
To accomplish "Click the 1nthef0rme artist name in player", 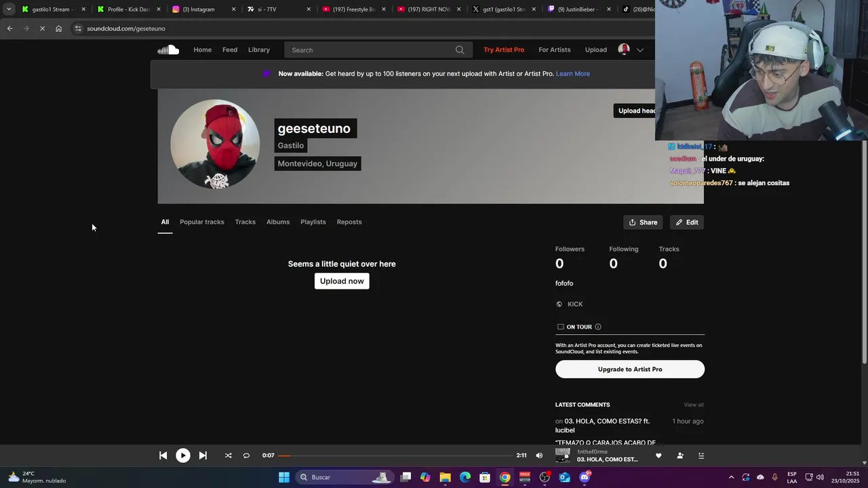I will 592,451.
